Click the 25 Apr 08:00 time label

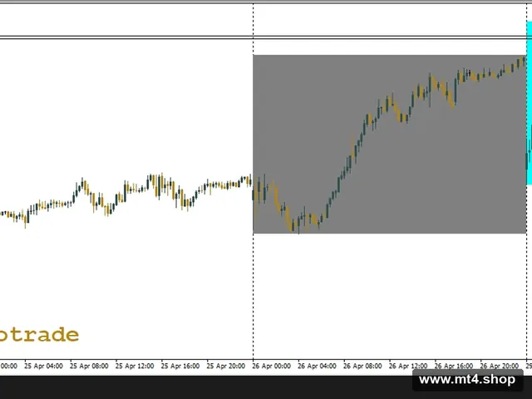pos(89,366)
